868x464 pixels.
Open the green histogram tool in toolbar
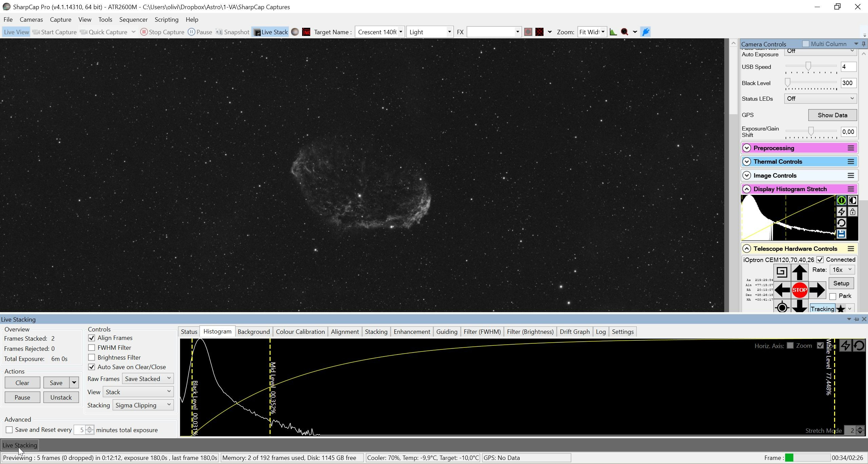point(613,32)
